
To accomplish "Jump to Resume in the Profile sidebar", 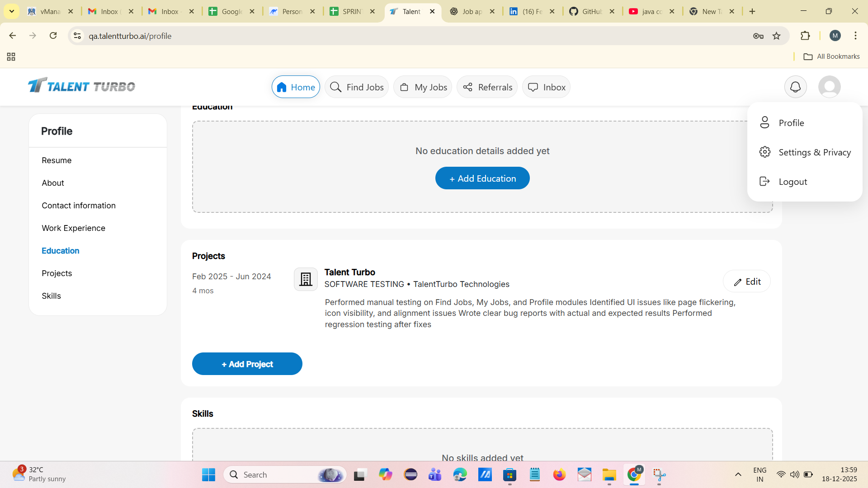I will [x=57, y=160].
